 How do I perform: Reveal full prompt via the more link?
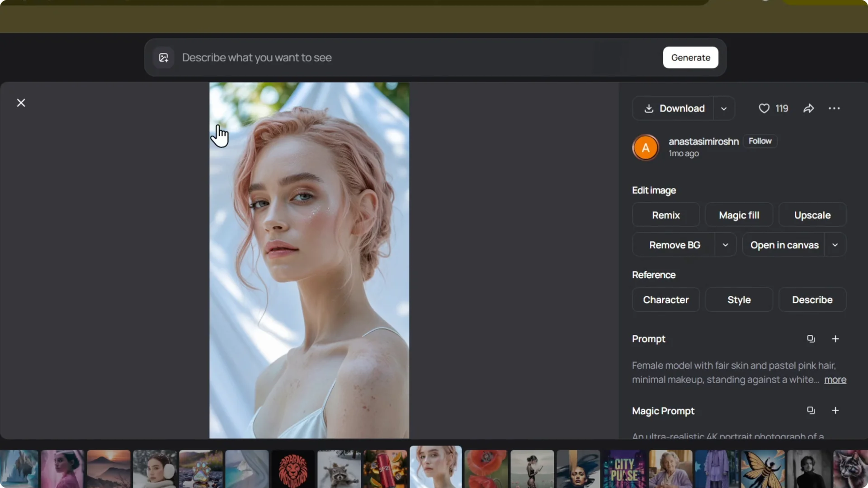coord(835,380)
